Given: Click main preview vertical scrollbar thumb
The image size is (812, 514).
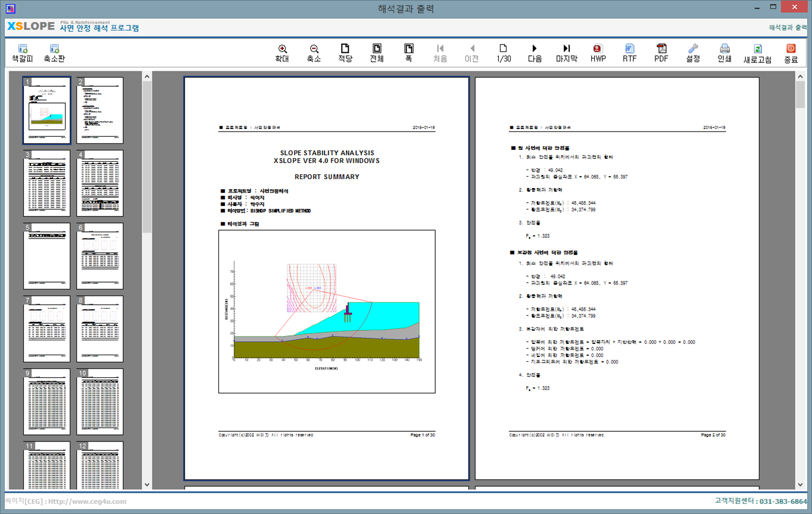Looking at the screenshot, I should point(801,95).
